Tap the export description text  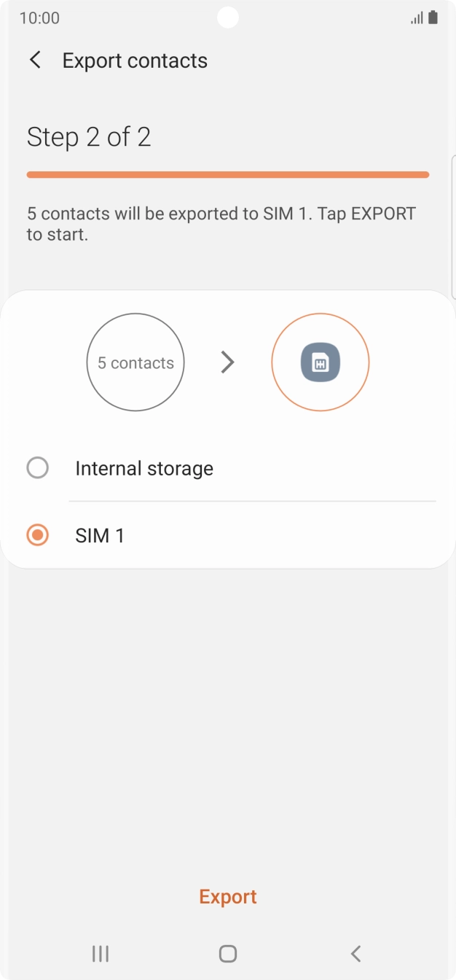(221, 225)
